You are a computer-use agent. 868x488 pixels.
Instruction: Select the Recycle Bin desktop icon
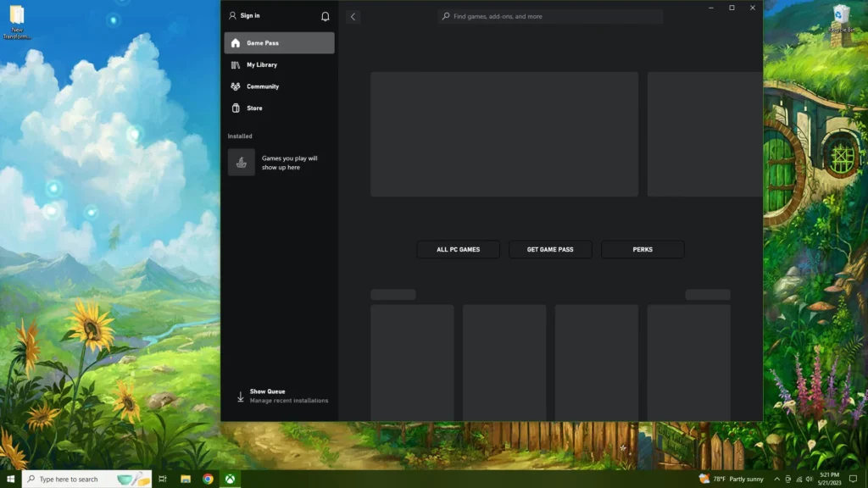coord(842,19)
